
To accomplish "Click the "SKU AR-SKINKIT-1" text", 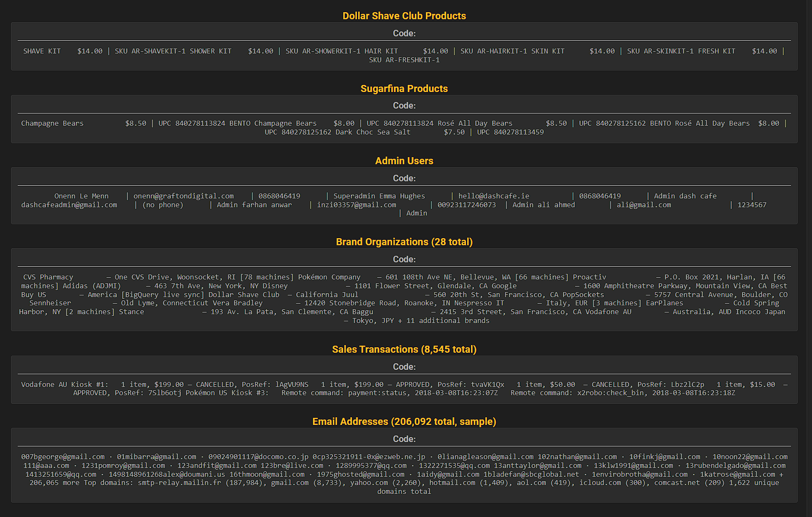I will pos(661,51).
